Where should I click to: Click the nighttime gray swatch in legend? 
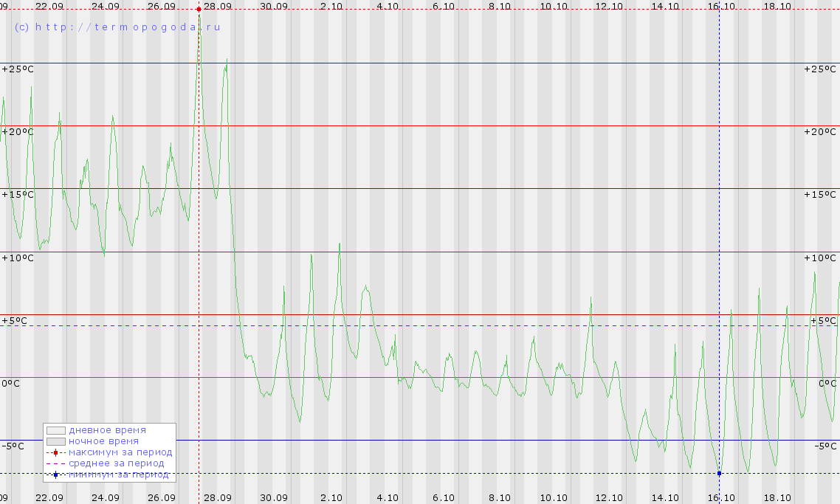pyautogui.click(x=56, y=441)
